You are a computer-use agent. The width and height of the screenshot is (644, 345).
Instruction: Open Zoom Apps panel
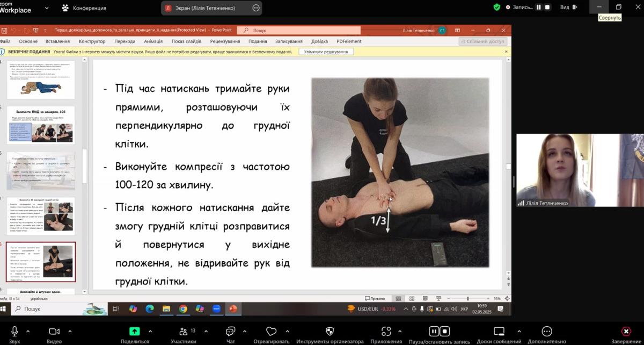[386, 332]
